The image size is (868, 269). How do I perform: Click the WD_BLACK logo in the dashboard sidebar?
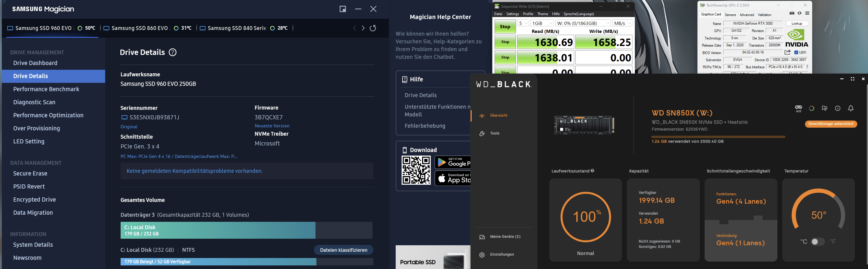[504, 84]
